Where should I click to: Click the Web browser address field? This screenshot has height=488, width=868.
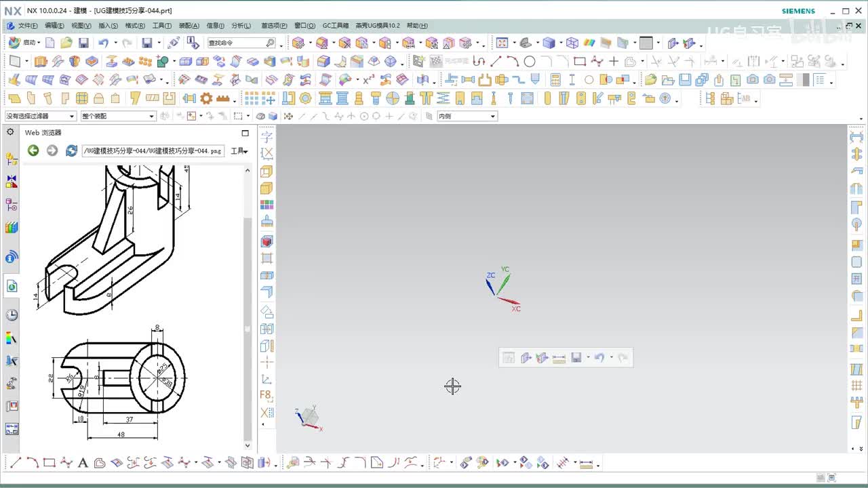click(x=153, y=150)
